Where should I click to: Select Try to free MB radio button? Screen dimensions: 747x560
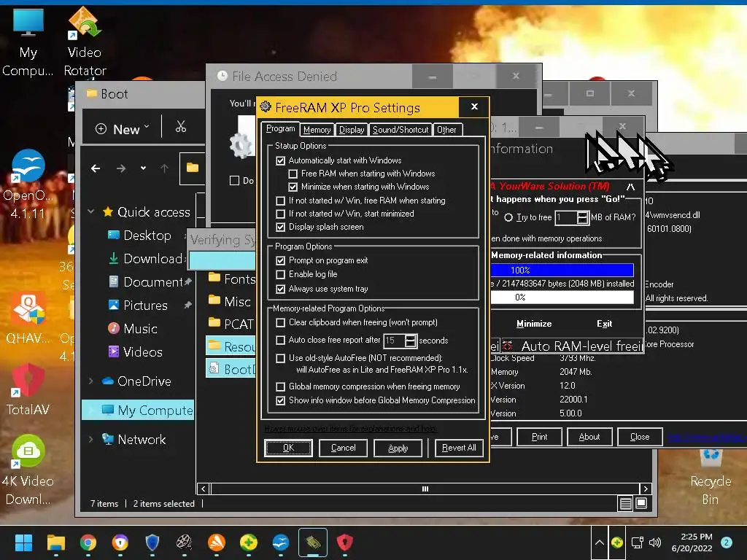coord(508,217)
